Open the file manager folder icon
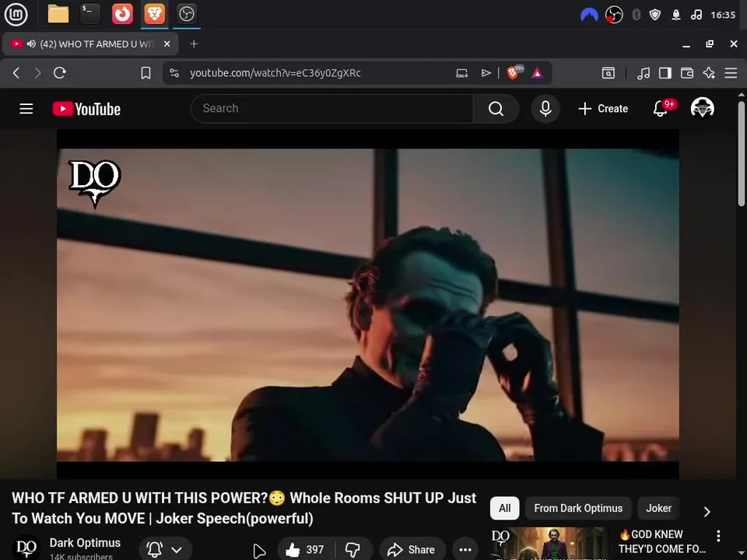Screen dimensions: 747x560 58,14
